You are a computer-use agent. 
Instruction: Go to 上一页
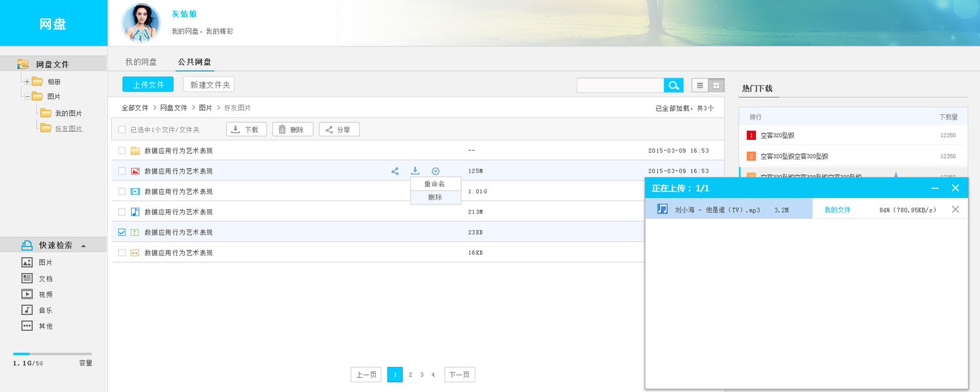click(366, 375)
